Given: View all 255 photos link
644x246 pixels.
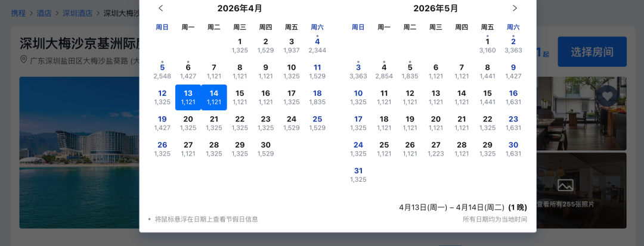Looking at the screenshot, I should pyautogui.click(x=565, y=204).
